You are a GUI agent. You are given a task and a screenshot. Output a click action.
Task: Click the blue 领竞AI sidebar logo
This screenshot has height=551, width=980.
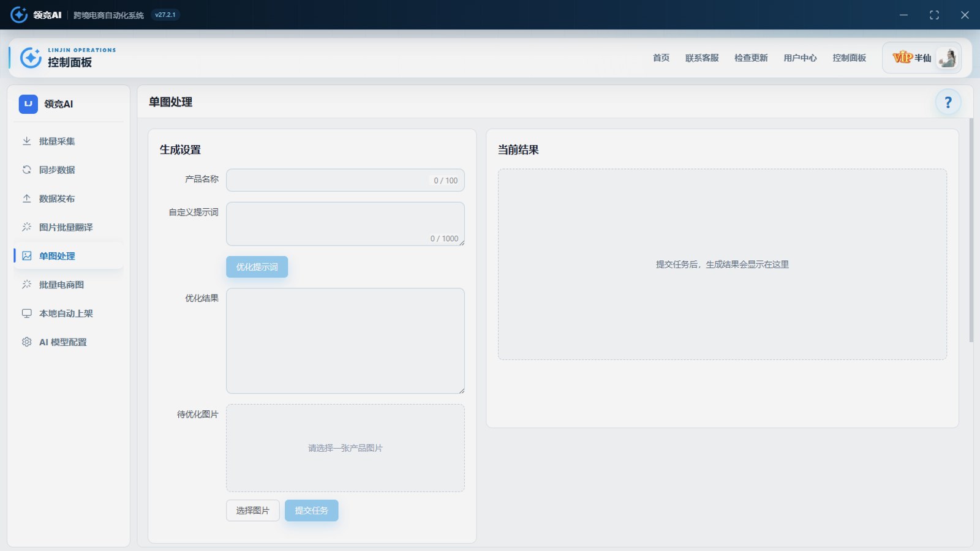coord(28,104)
